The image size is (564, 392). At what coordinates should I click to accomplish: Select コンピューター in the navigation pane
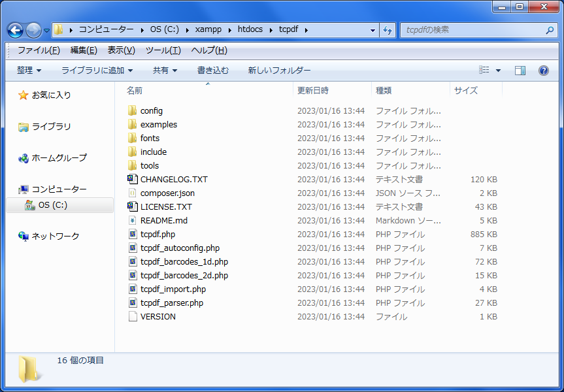tap(52, 189)
